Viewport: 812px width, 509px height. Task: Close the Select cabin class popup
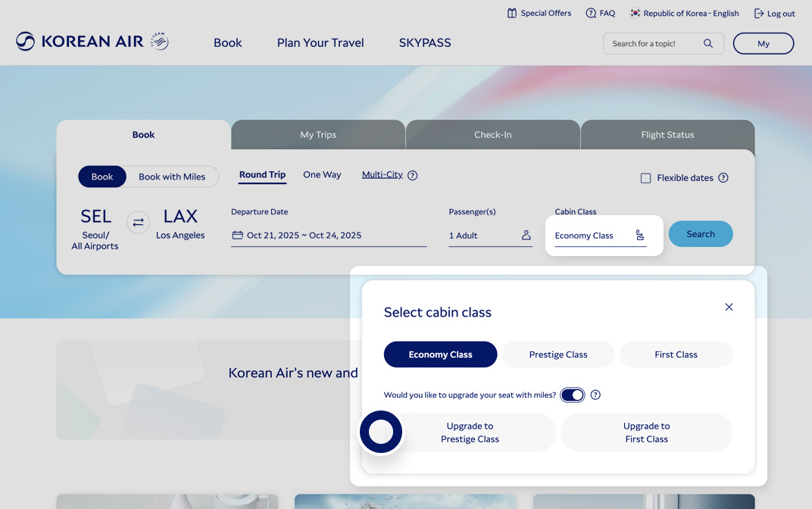tap(729, 307)
